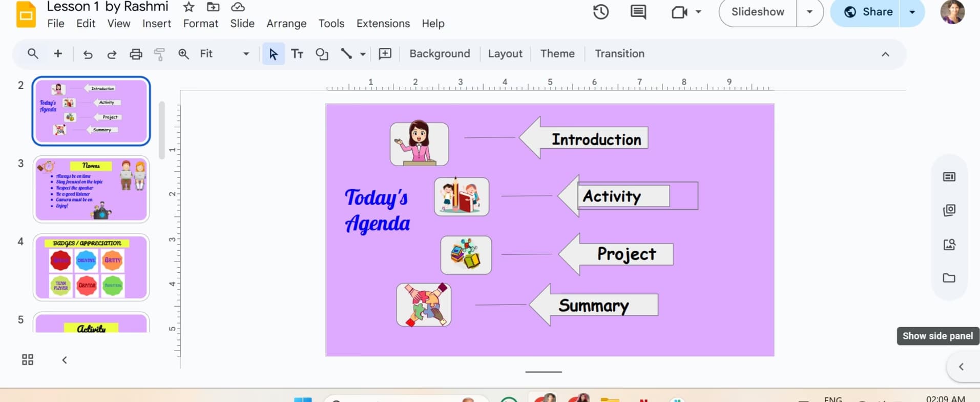The height and width of the screenshot is (402, 980).
Task: Undo the last action
Action: click(x=88, y=54)
